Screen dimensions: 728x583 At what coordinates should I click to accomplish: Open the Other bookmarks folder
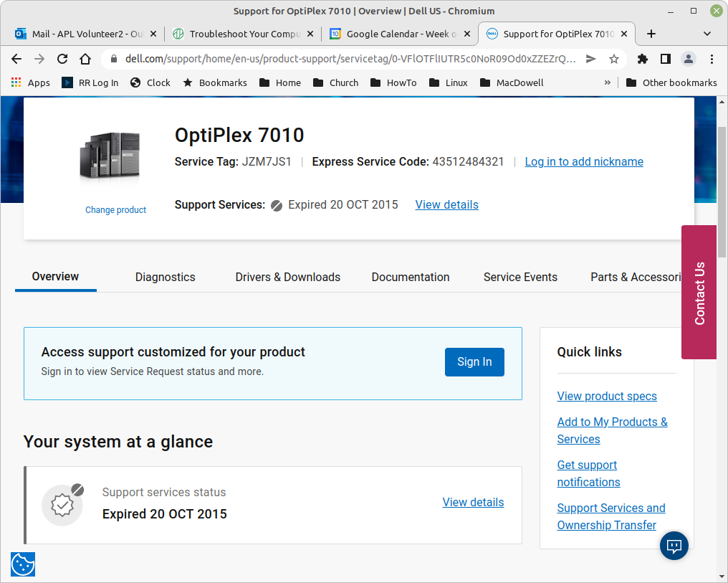[x=671, y=82]
